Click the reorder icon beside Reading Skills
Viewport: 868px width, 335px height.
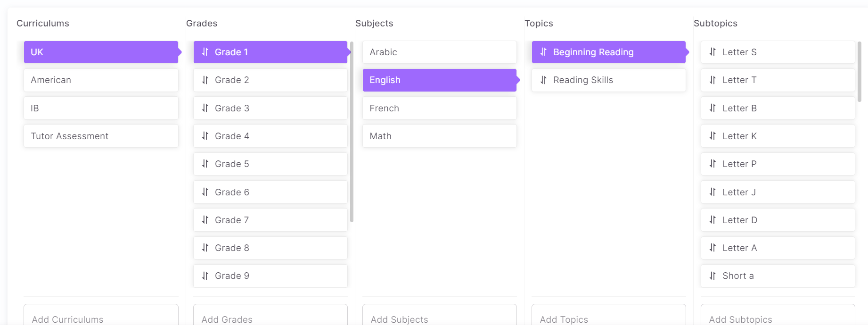(543, 80)
